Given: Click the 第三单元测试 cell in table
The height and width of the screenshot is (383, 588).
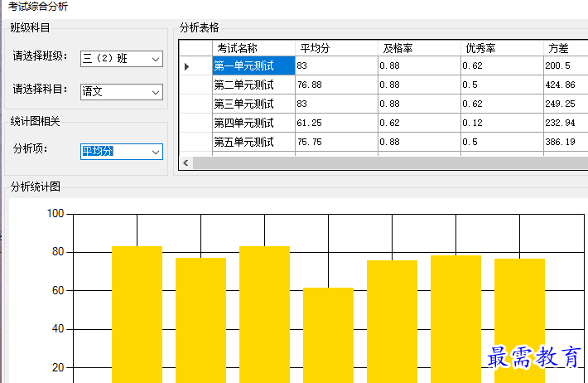Looking at the screenshot, I should coord(253,104).
